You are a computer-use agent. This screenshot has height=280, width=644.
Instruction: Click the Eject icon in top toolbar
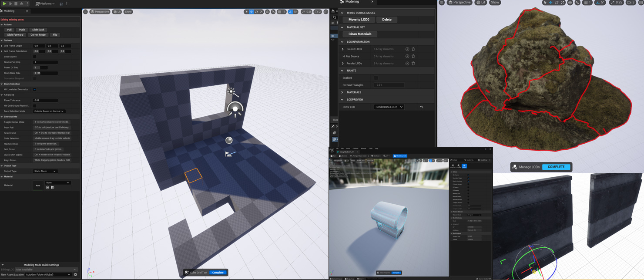click(x=21, y=3)
